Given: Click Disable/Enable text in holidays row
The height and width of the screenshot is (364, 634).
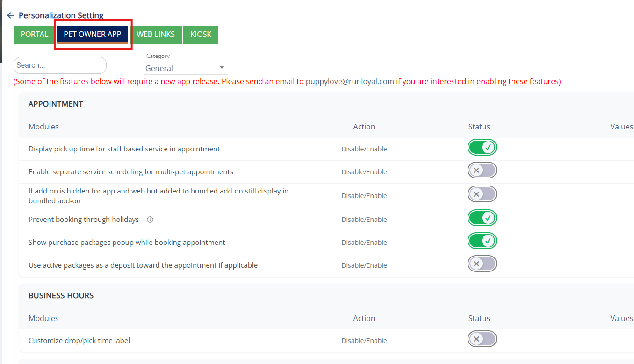Looking at the screenshot, I should point(364,220).
